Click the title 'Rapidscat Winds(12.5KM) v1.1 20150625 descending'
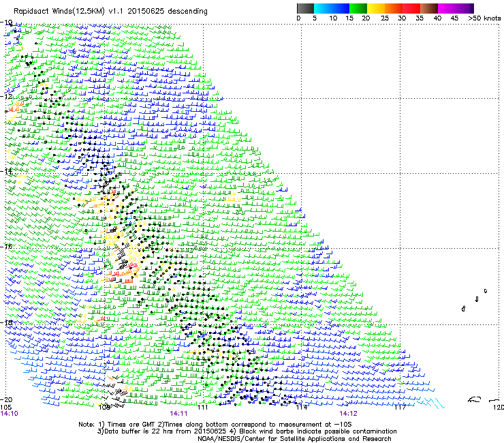Viewport: 504px width, 443px height. coord(110,12)
